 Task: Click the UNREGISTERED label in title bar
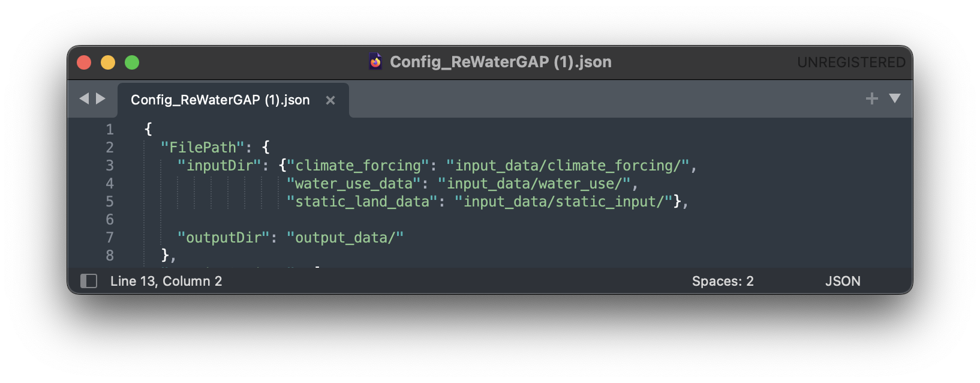pos(850,62)
